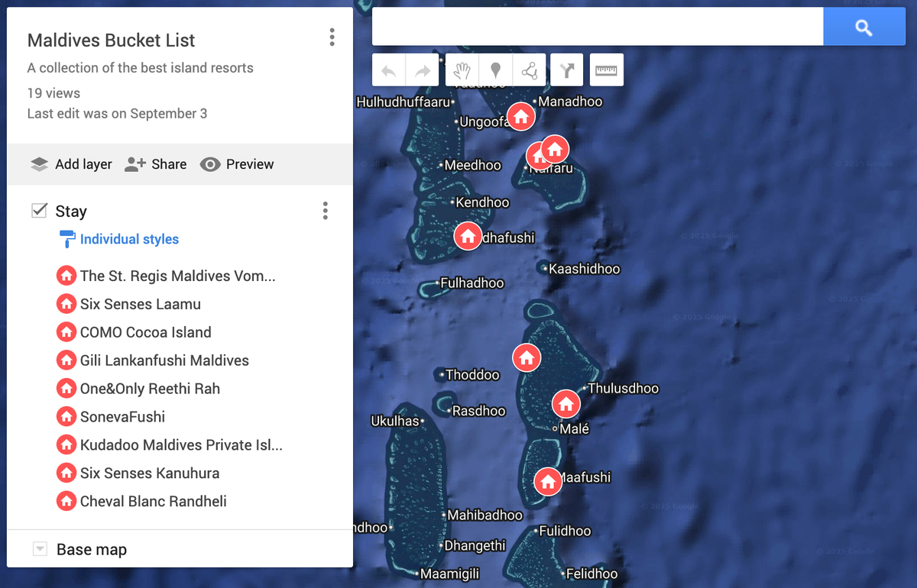Click the undo arrow in toolbar

pyautogui.click(x=389, y=70)
